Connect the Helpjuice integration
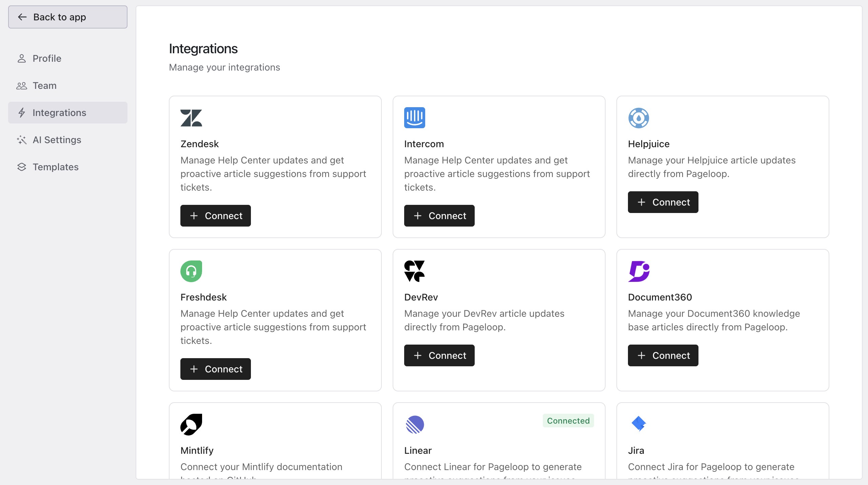The height and width of the screenshot is (485, 868). 663,202
